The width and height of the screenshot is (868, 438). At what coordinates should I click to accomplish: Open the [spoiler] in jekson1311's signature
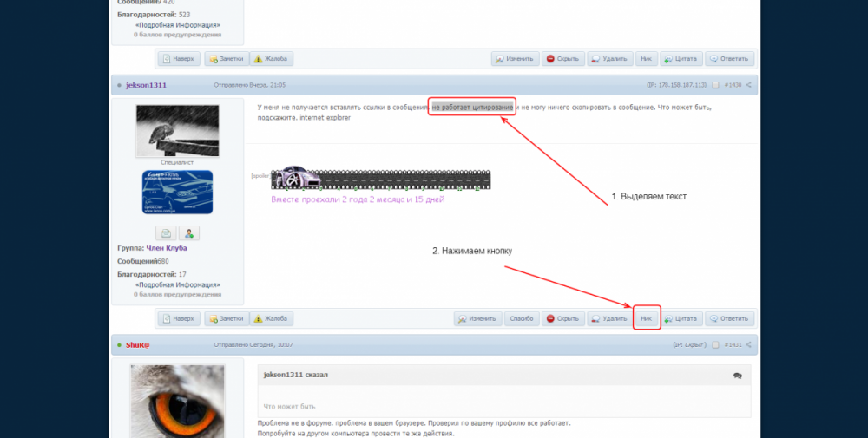tap(260, 175)
